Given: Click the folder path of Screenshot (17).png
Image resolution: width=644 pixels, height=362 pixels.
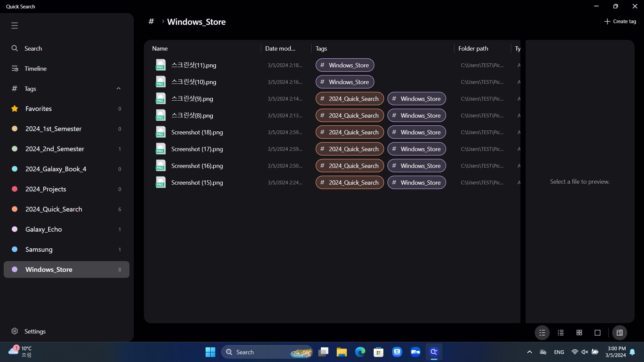Looking at the screenshot, I should coord(482,149).
